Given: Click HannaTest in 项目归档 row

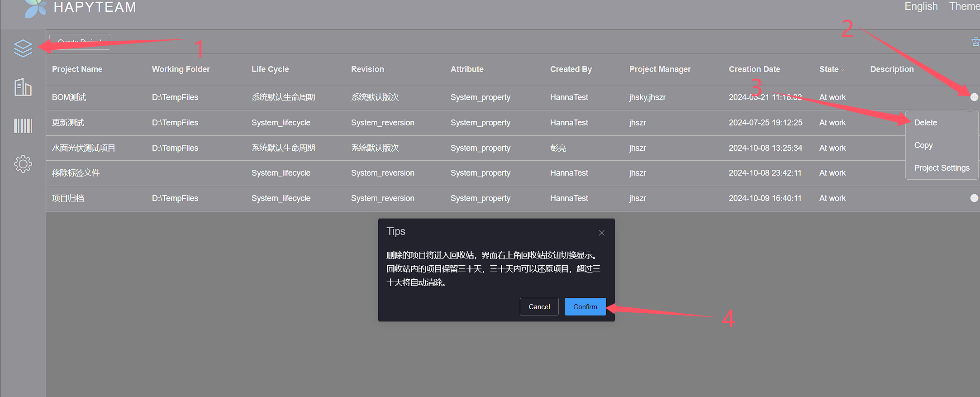Looking at the screenshot, I should coord(569,198).
